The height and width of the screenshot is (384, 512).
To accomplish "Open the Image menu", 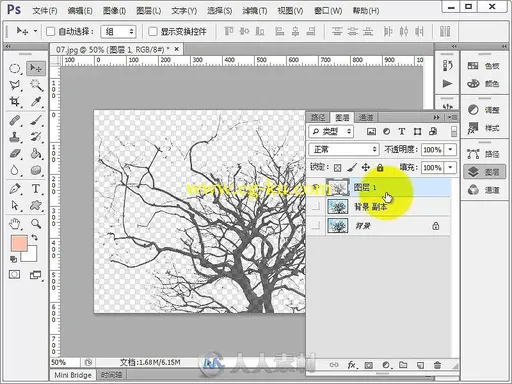I will coord(114,11).
